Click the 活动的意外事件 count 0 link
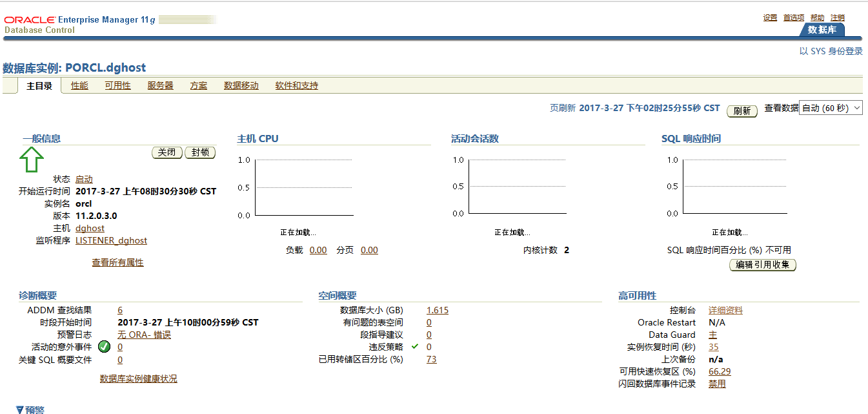 (x=120, y=347)
